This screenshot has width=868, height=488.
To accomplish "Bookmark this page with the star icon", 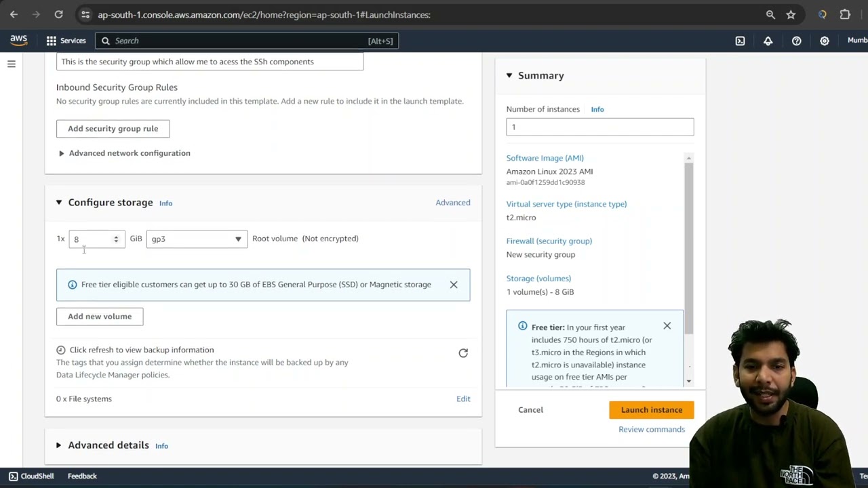I will point(791,14).
